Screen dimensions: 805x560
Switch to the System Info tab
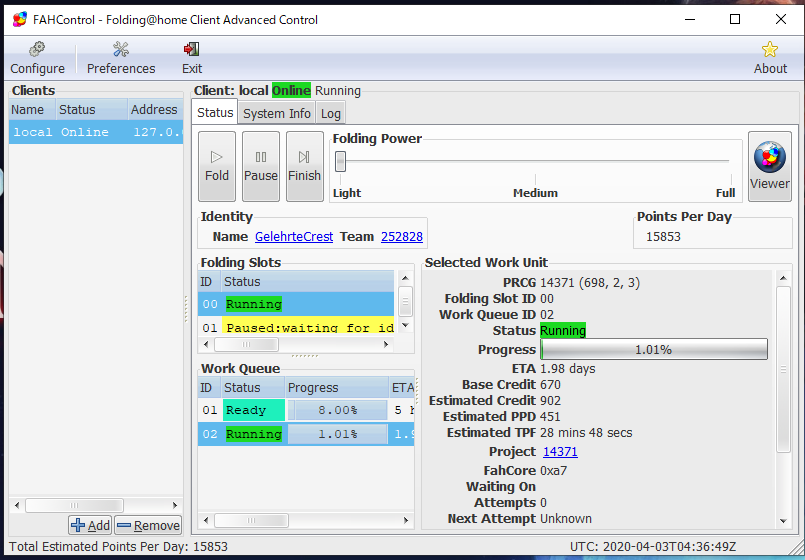(x=277, y=113)
